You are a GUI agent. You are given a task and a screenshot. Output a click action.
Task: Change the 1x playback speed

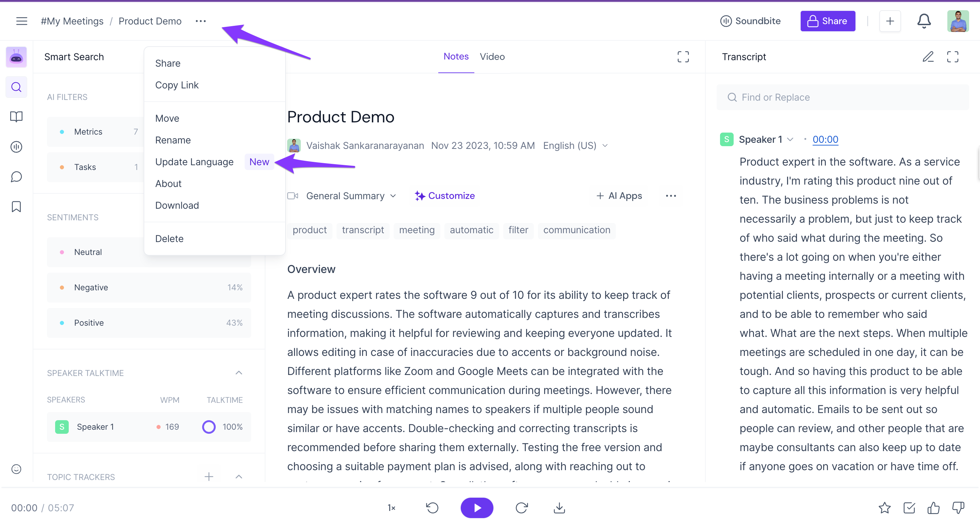click(x=391, y=508)
